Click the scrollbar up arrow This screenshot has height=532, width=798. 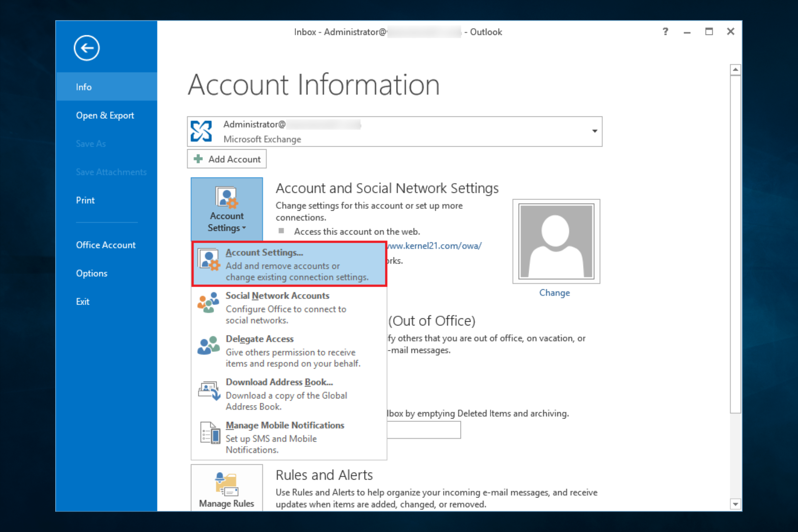pos(735,70)
